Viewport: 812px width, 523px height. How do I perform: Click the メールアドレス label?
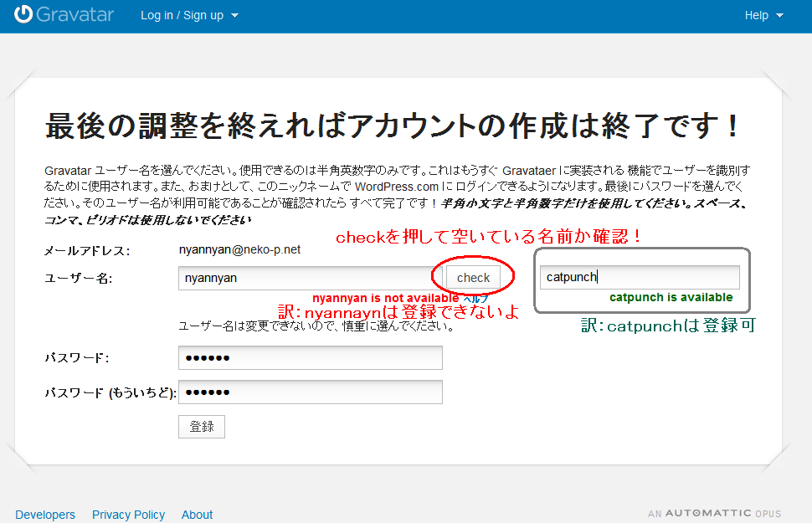point(87,251)
